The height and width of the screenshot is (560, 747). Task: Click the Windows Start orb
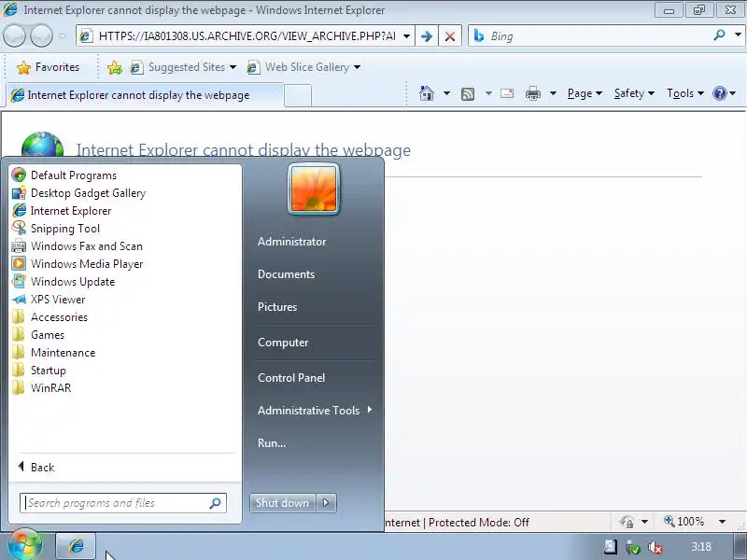point(25,544)
